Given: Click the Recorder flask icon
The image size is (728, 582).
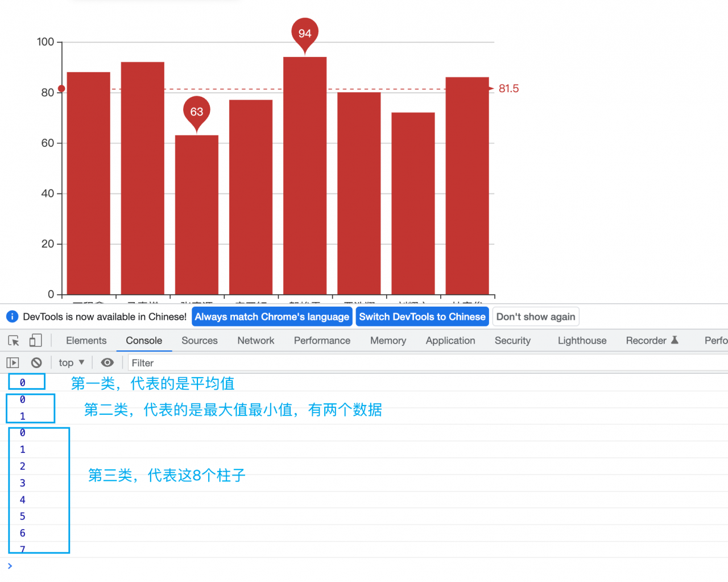Looking at the screenshot, I should click(x=675, y=340).
